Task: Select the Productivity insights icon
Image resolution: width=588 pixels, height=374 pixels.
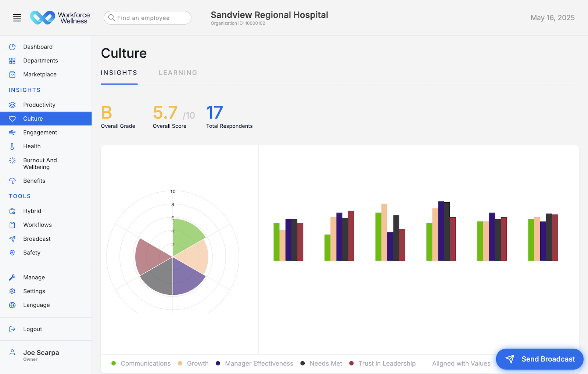Action: click(12, 105)
